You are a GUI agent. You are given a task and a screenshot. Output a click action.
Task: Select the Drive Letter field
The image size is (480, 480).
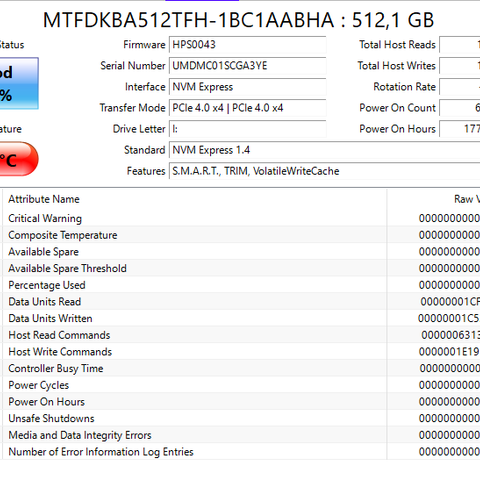(248, 129)
